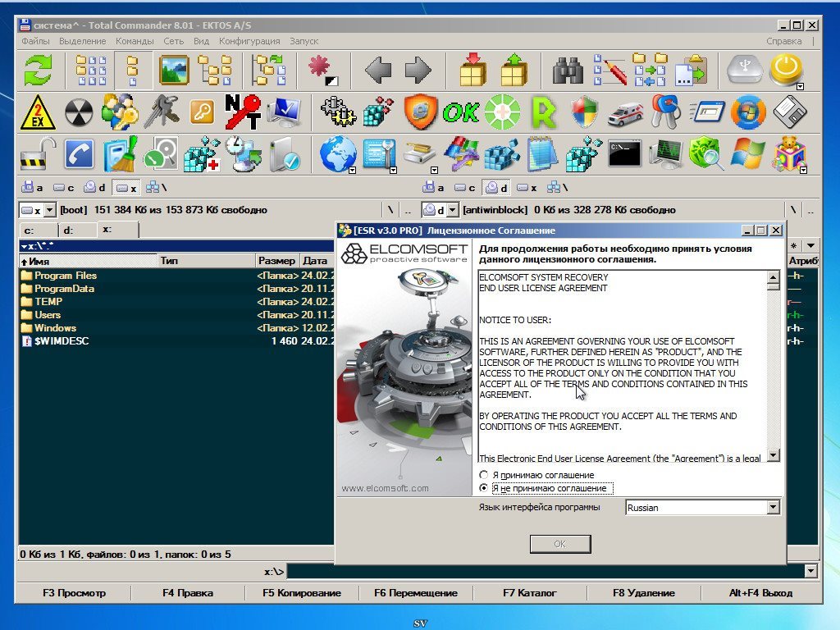Click the F8 Удаление button
Screen dimensions: 840x630
point(643,592)
